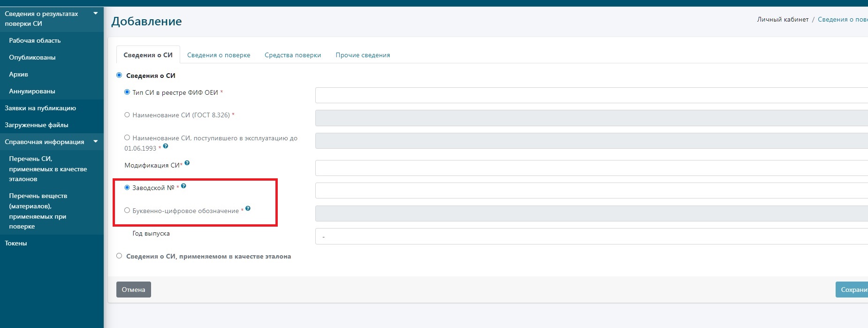This screenshot has height=328, width=868.
Task: Click help icon next to Модификация СИ
Action: click(187, 163)
